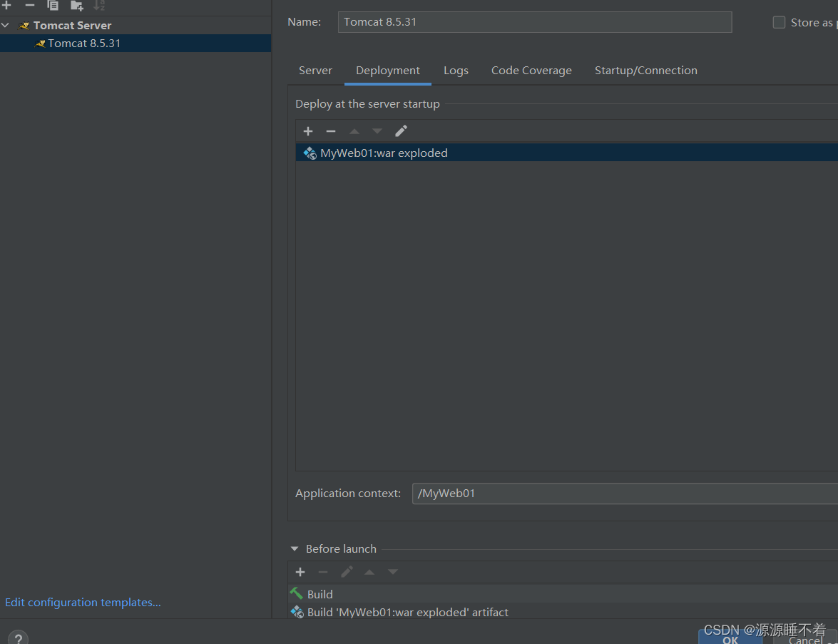Image resolution: width=838 pixels, height=644 pixels.
Task: Click the MyWeb01 artifact icon in deployment list
Action: point(310,153)
